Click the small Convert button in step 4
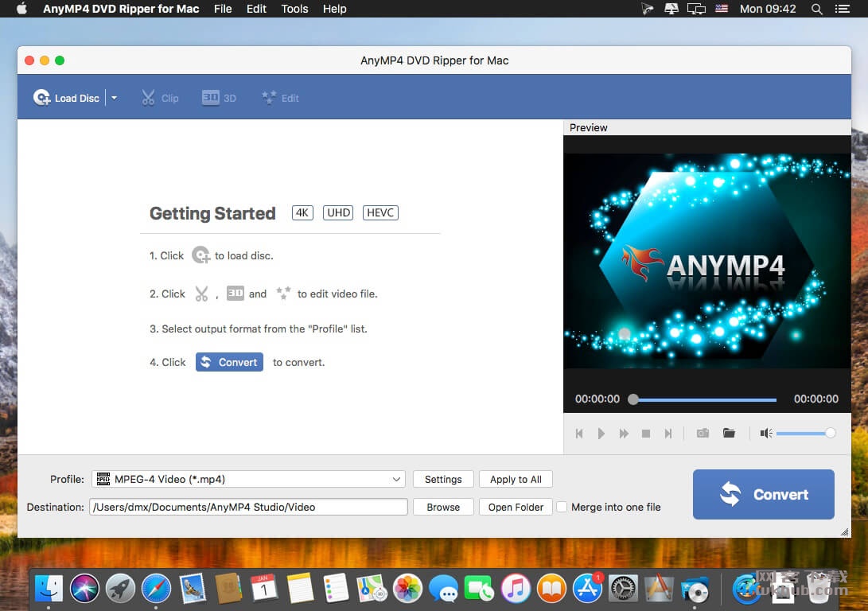 [x=229, y=362]
